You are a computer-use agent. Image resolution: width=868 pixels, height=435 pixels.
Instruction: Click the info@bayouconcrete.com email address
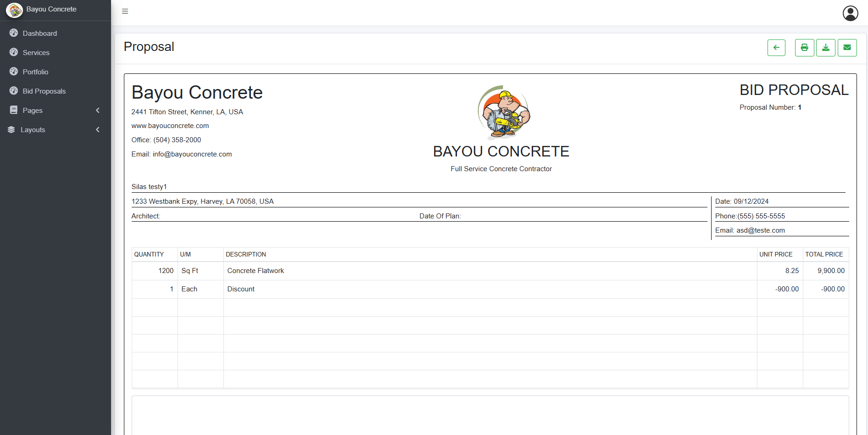point(192,154)
